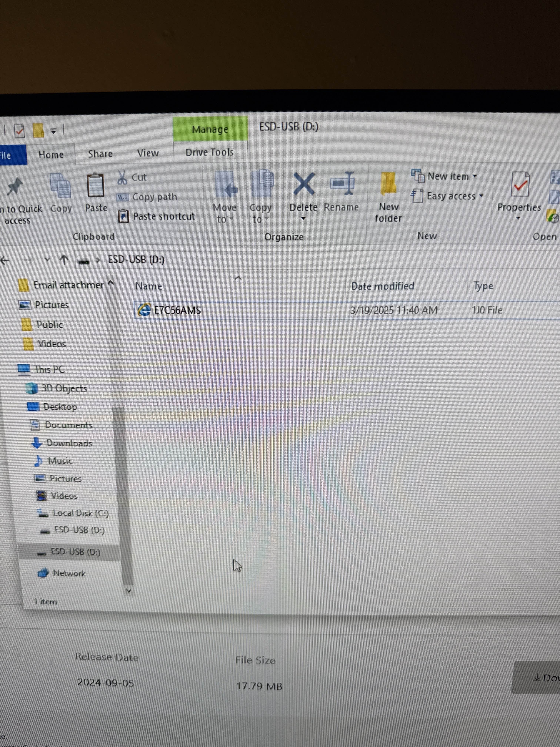The width and height of the screenshot is (560, 747).
Task: Open Desktop in navigation pane
Action: (52, 407)
